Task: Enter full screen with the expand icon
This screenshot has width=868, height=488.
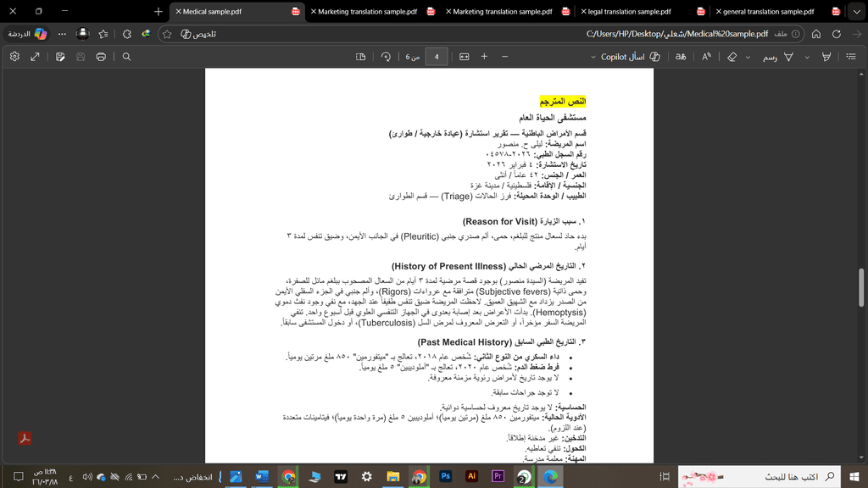Action: [x=35, y=57]
